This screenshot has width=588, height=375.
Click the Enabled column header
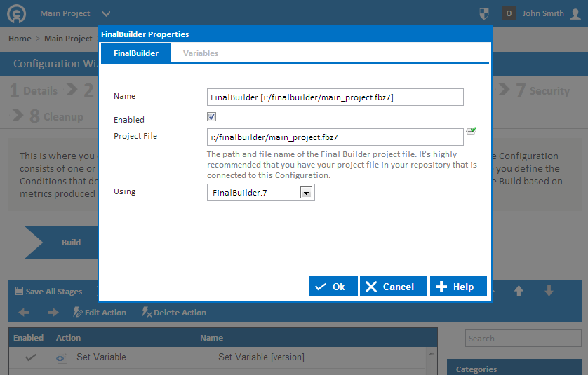tap(29, 338)
